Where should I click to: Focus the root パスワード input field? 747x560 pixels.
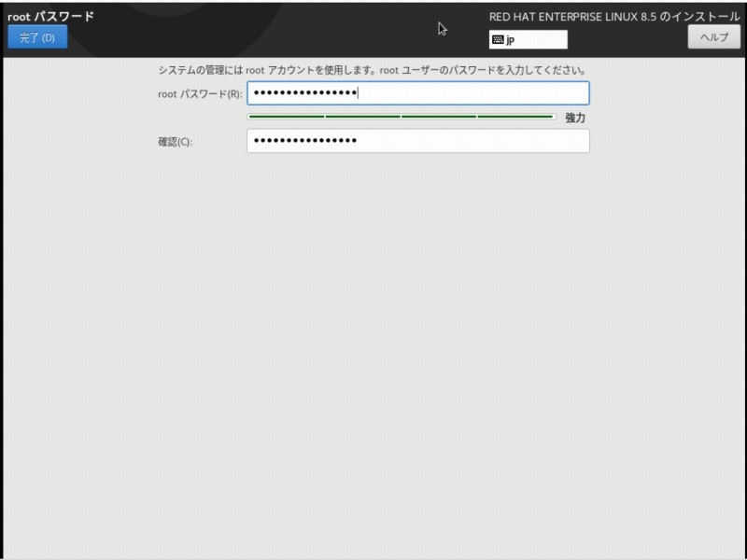coord(417,92)
